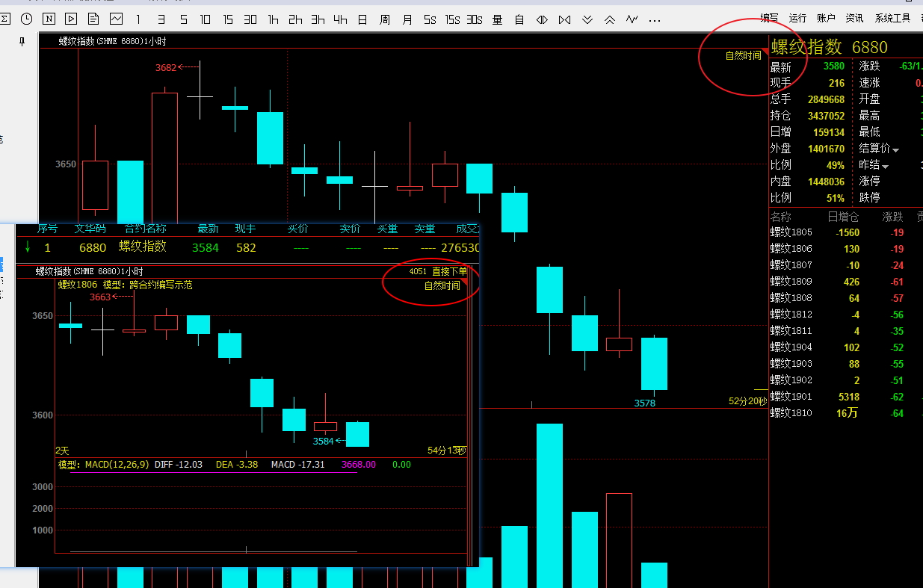Click the sigma summary icon in toolbar

[4, 19]
